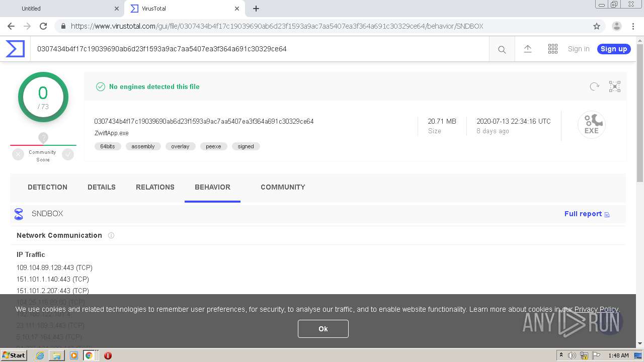Click the Sign up button

pyautogui.click(x=614, y=49)
